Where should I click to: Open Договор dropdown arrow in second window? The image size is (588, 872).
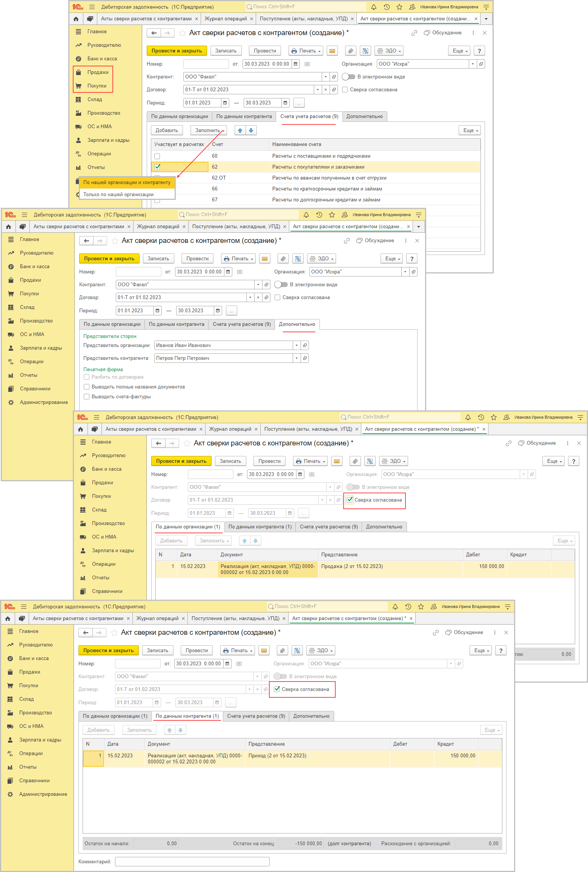250,298
